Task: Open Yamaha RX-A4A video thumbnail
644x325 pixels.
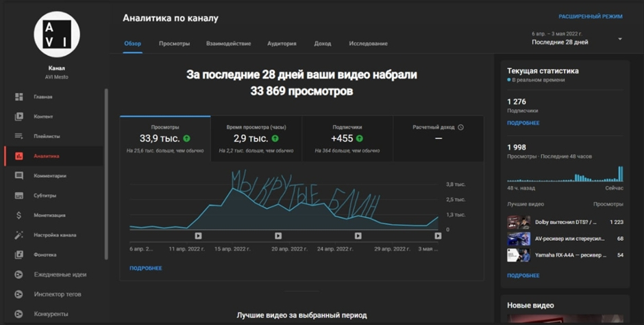Action: tap(519, 255)
